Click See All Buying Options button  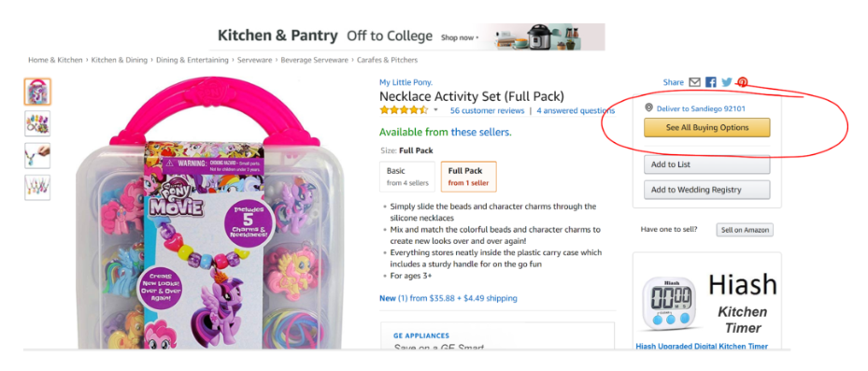click(x=707, y=127)
